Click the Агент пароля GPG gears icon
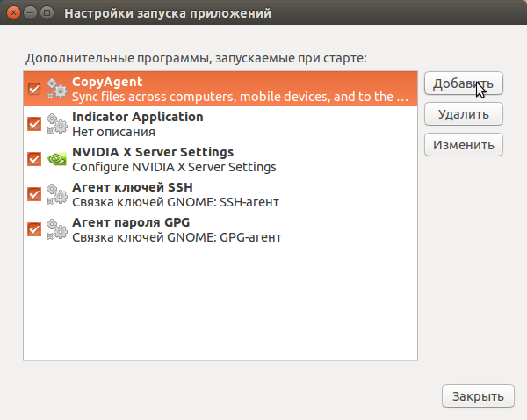Screen dimensions: 527x420 (x=57, y=229)
